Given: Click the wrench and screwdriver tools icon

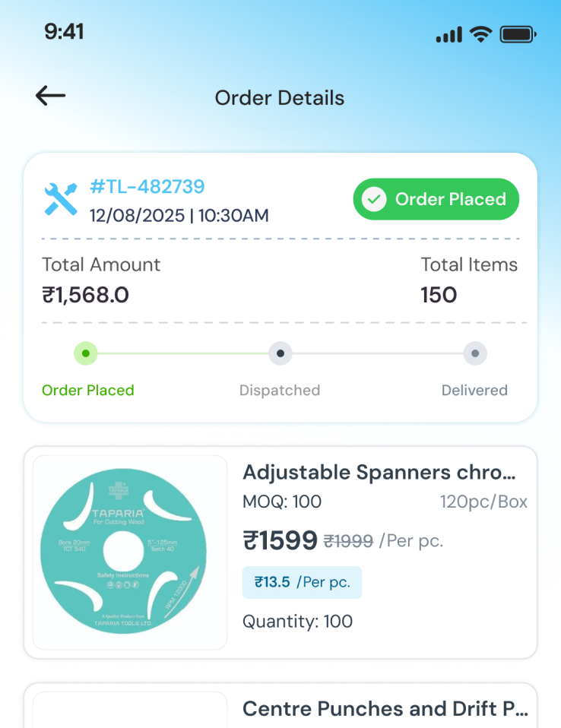Looking at the screenshot, I should coord(61,198).
